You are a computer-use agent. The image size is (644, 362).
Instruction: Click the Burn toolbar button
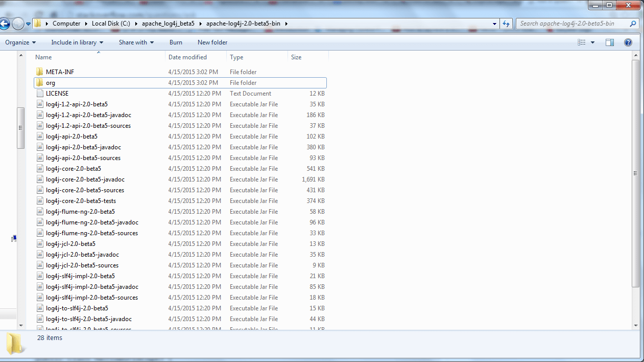(176, 42)
